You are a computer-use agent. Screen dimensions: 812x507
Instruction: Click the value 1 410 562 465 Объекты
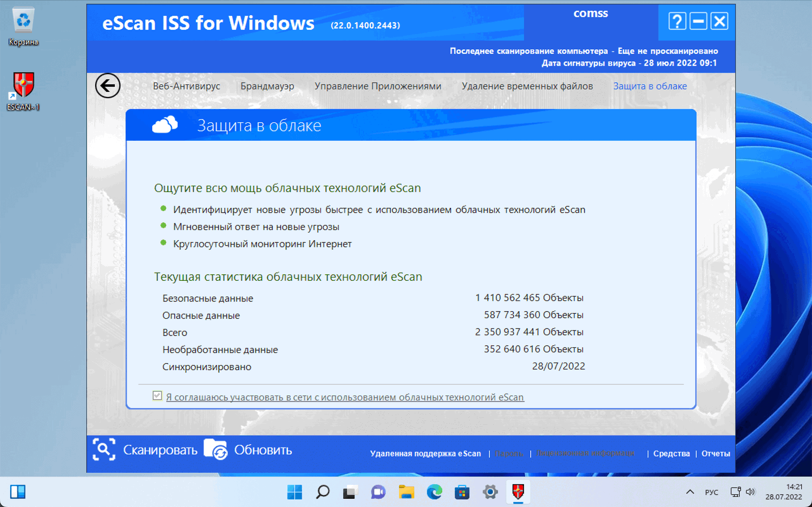[529, 298]
